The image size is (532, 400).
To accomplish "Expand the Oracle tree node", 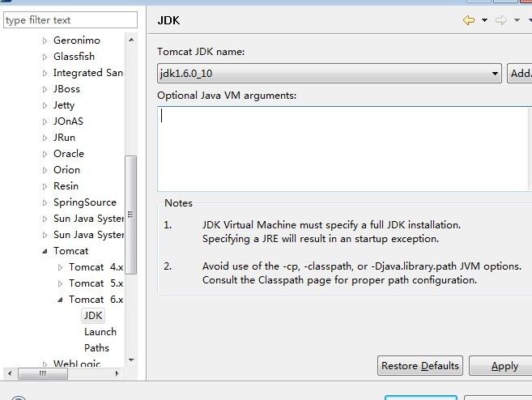I will pos(45,154).
